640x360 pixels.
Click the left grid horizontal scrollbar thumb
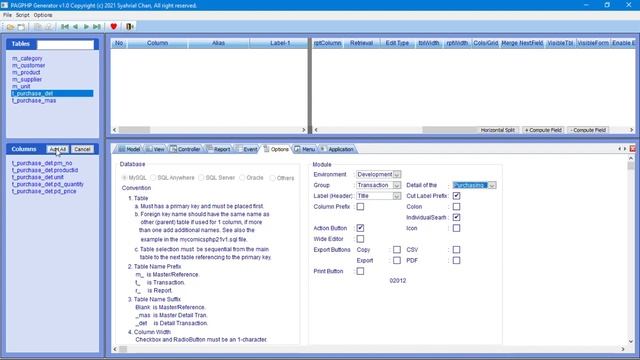[134, 130]
